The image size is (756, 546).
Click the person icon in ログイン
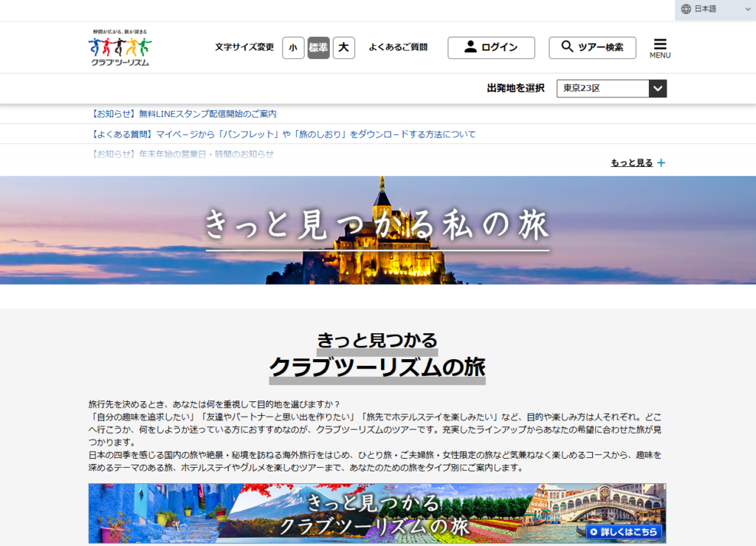(470, 47)
